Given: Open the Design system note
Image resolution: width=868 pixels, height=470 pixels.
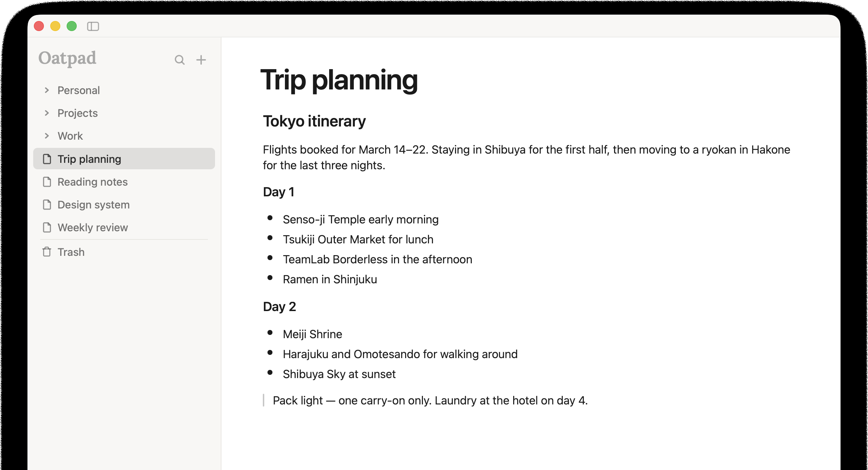Looking at the screenshot, I should pos(93,205).
